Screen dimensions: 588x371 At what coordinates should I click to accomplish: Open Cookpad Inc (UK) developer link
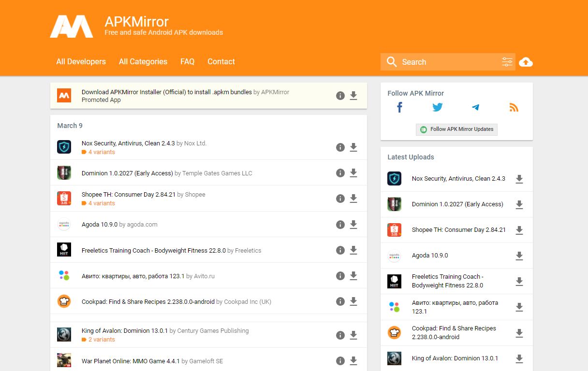(248, 302)
